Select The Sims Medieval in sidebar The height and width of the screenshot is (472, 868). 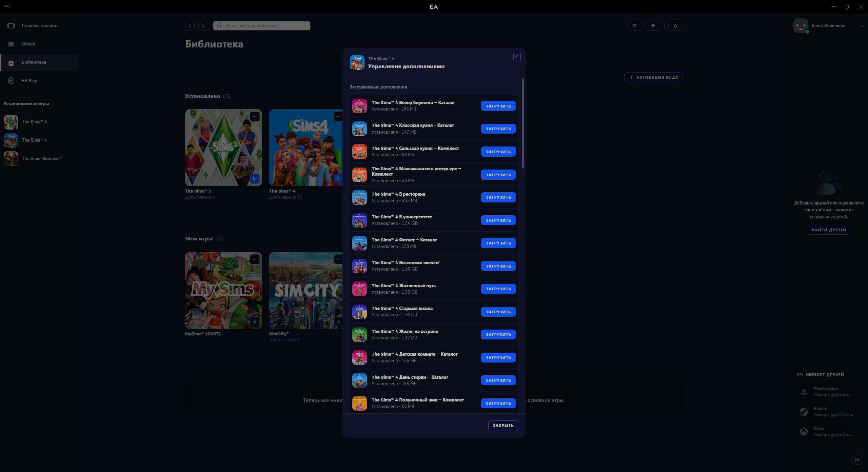(x=39, y=159)
